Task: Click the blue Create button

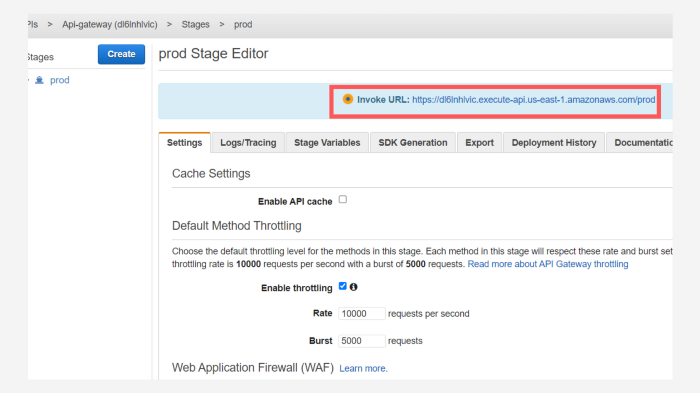Action: [121, 54]
